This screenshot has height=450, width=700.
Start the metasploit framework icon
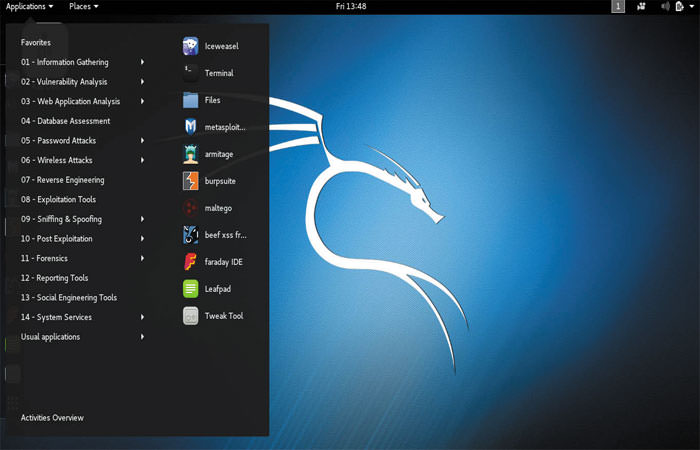click(x=191, y=127)
